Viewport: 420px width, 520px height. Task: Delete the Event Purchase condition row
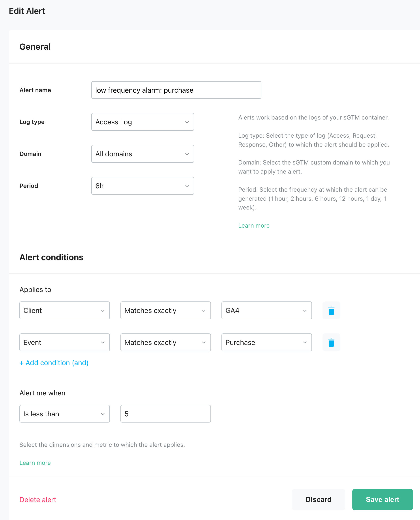pos(331,342)
